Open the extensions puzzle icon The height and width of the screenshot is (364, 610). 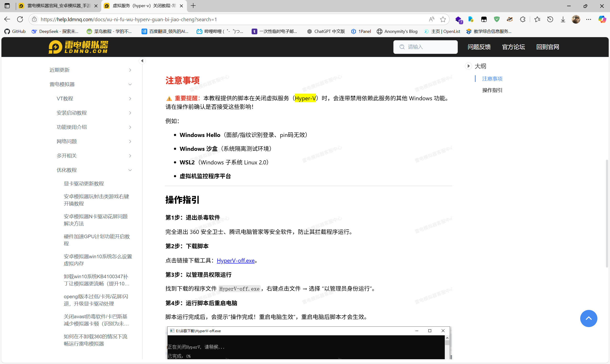point(523,19)
